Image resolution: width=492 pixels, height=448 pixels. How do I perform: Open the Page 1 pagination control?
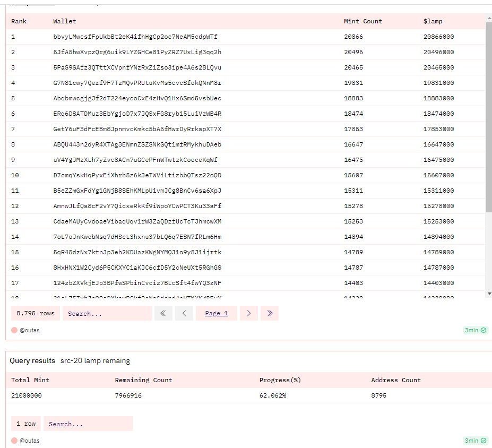tap(217, 313)
